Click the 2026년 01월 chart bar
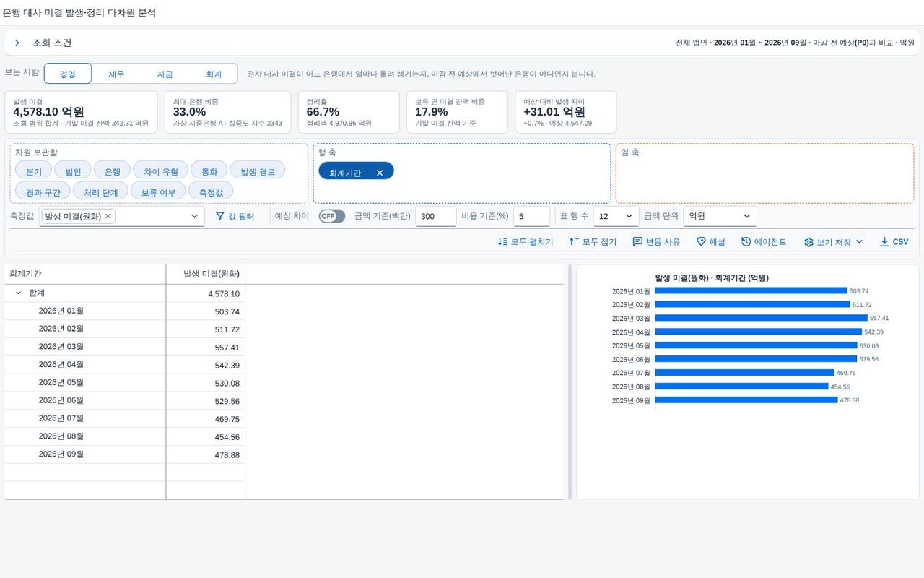The width and height of the screenshot is (924, 578). [x=751, y=291]
